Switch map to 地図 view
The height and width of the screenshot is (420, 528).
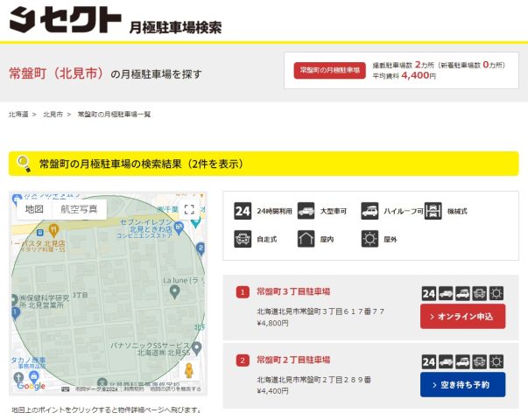point(34,209)
